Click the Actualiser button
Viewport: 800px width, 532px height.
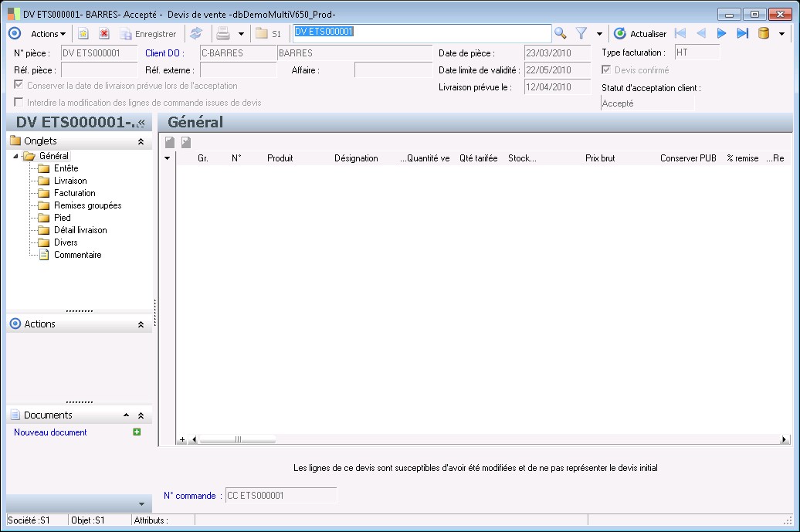pos(639,34)
